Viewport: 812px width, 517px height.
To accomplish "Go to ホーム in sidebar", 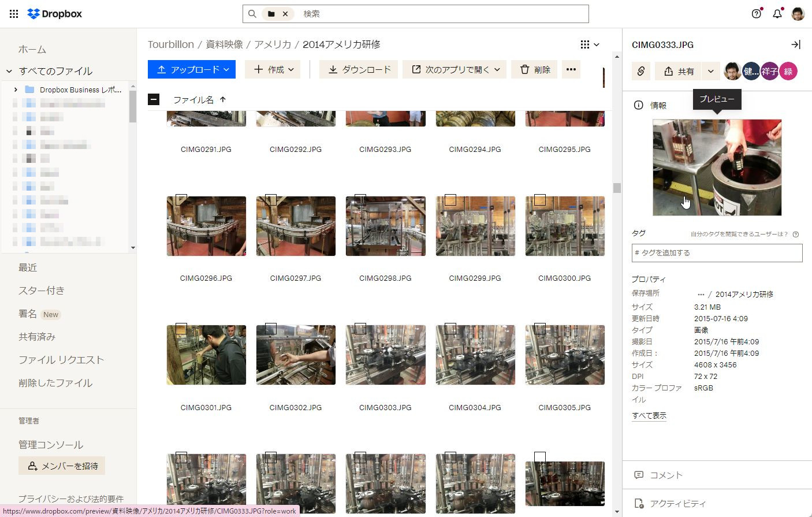I will [32, 50].
